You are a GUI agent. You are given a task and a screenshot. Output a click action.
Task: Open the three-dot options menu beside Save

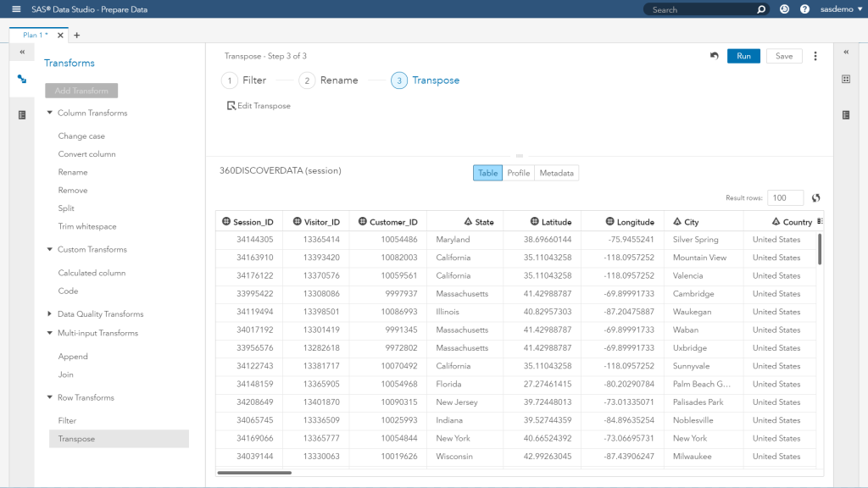click(815, 55)
